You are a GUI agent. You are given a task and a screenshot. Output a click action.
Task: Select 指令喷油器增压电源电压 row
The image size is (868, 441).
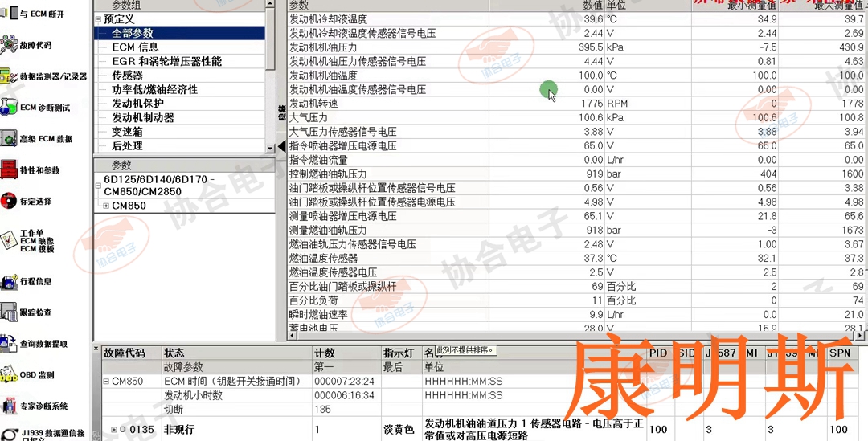pyautogui.click(x=575, y=146)
